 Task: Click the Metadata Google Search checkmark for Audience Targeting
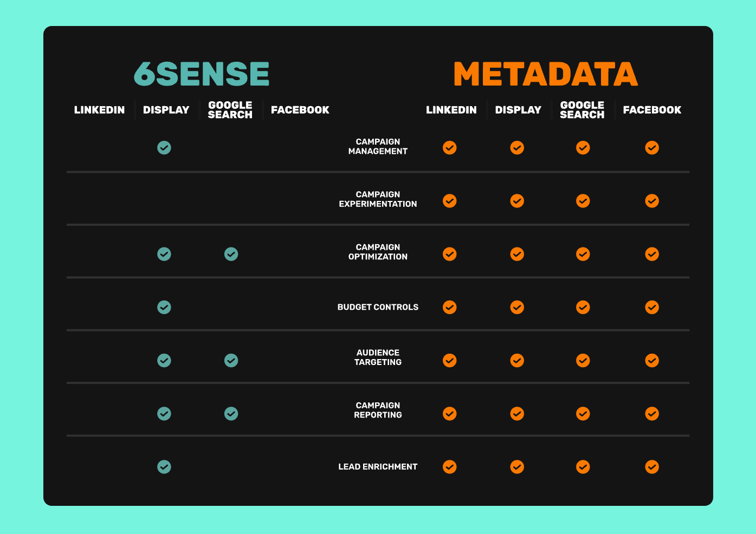tap(583, 360)
